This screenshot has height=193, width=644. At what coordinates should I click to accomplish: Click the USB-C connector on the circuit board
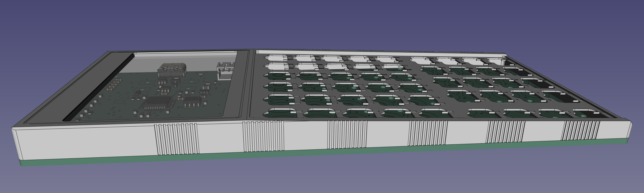pos(171,70)
